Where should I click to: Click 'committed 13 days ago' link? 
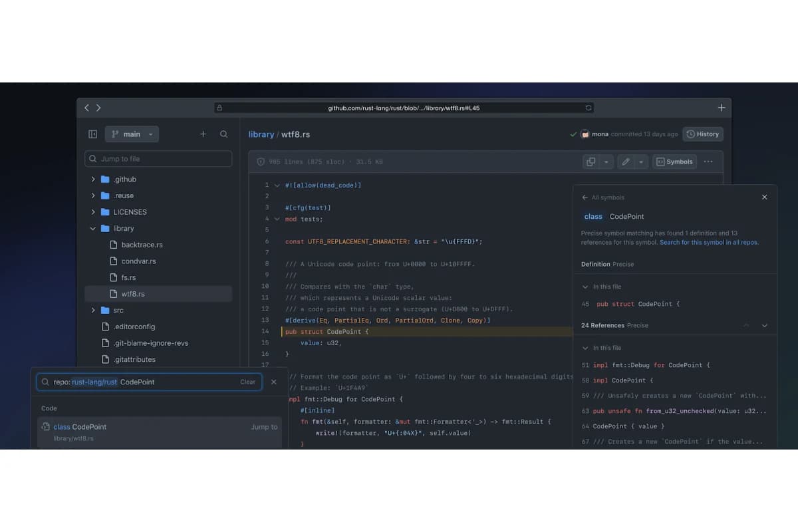coord(644,134)
